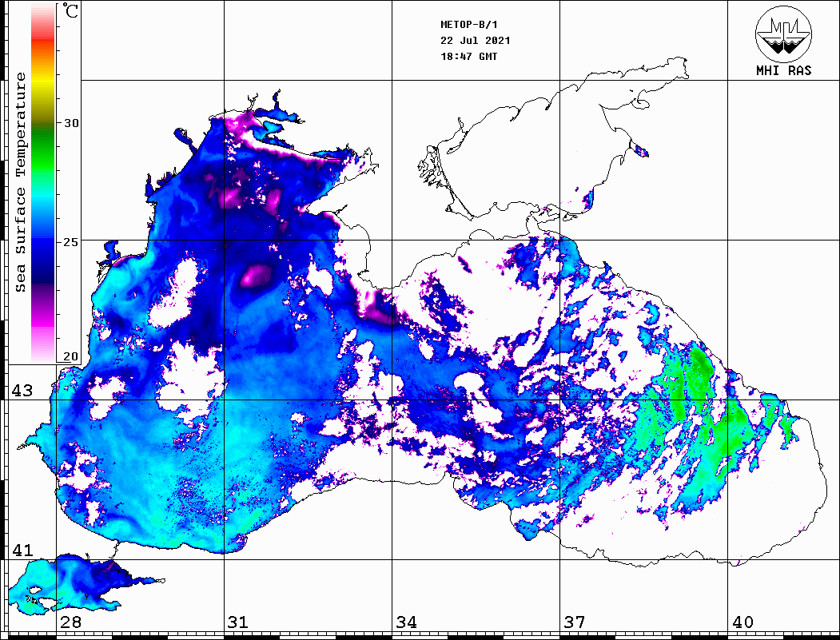The width and height of the screenshot is (840, 640).
Task: Click the 'Sea Surface Temperature' vertical label
Action: point(20,183)
